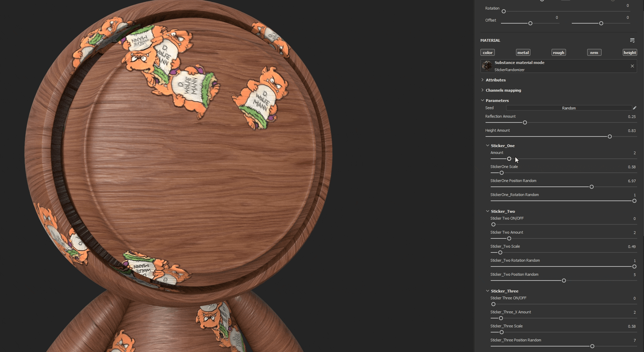Adjust the Reflection Amount slider handle
Viewport: 644px width, 352px height.
(x=525, y=122)
